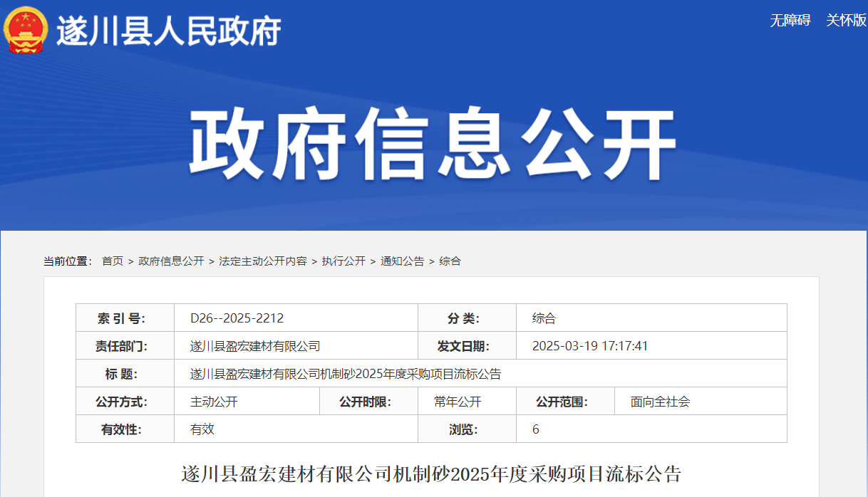This screenshot has height=497, width=868.
Task: Click the 常年公开 time limit value
Action: point(458,402)
